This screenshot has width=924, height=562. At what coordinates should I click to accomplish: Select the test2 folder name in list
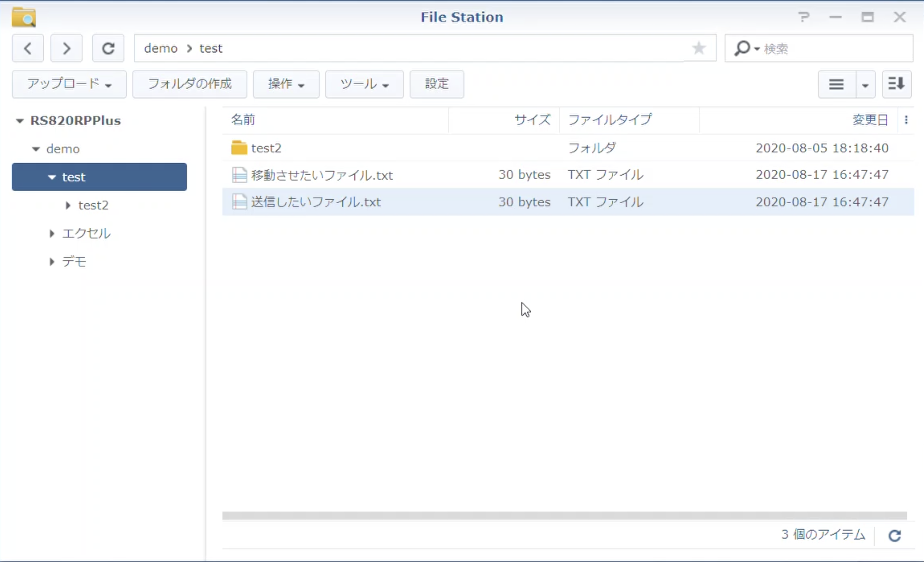pos(266,148)
